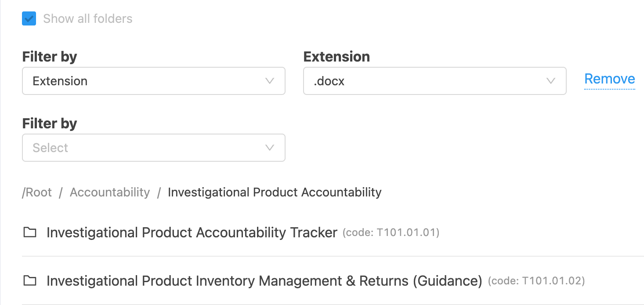Screen dimensions: 644x305
Task: Open the .docx extension value dropdown
Action: click(435, 81)
